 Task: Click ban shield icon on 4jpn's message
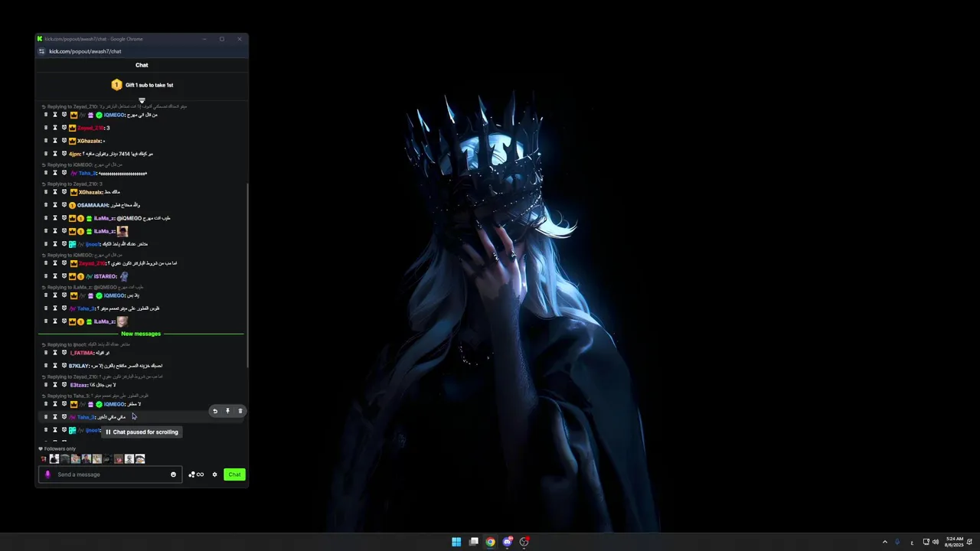64,154
